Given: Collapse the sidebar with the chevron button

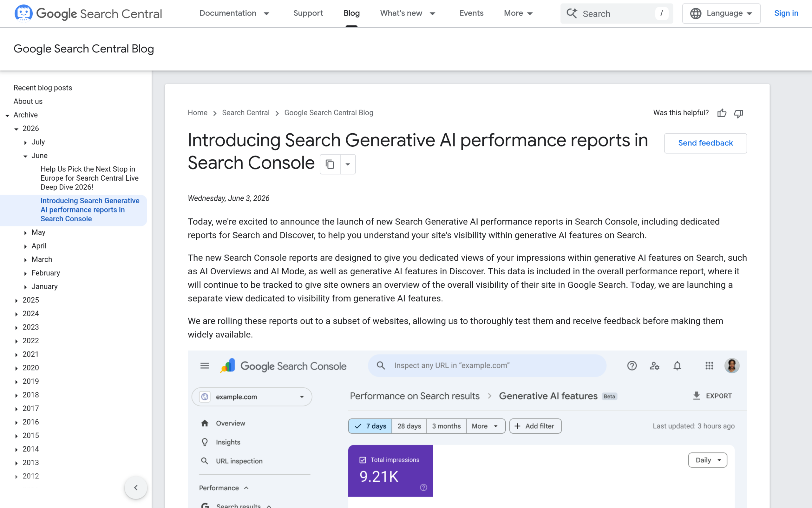Looking at the screenshot, I should point(135,487).
